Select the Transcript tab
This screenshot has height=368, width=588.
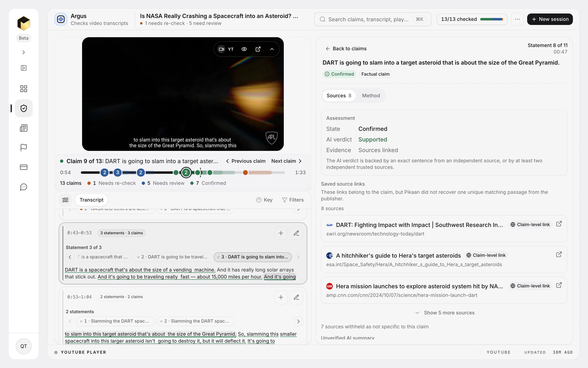[91, 200]
